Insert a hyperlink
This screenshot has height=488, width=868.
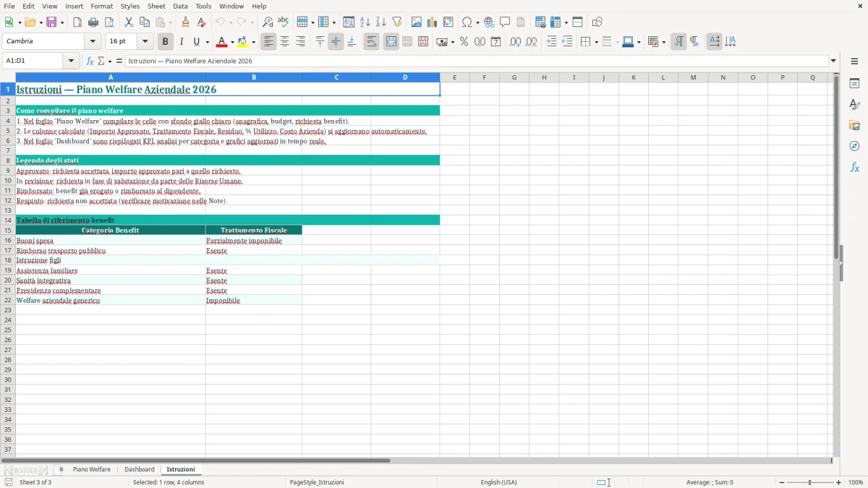coord(489,22)
